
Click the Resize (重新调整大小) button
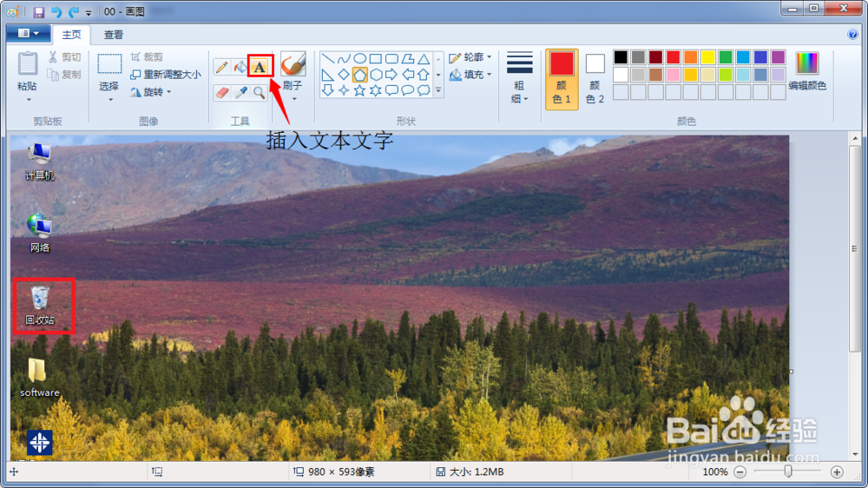pos(166,74)
